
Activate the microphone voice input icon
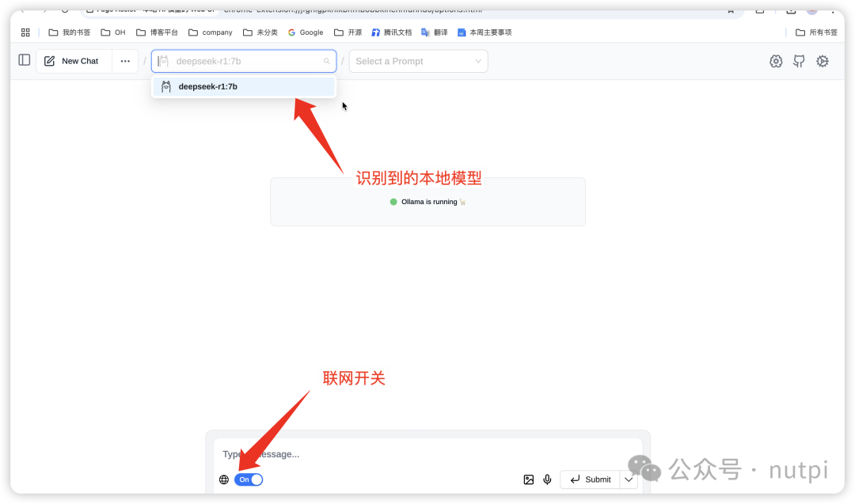tap(547, 479)
